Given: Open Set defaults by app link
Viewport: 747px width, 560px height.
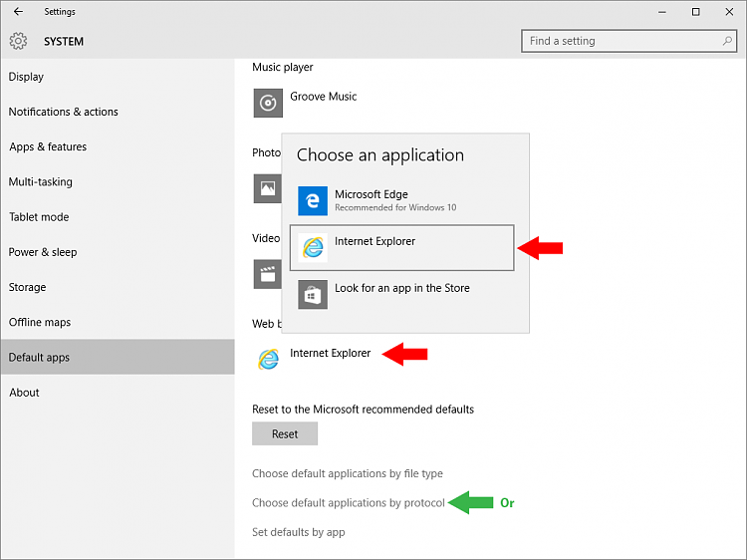Looking at the screenshot, I should pyautogui.click(x=298, y=532).
